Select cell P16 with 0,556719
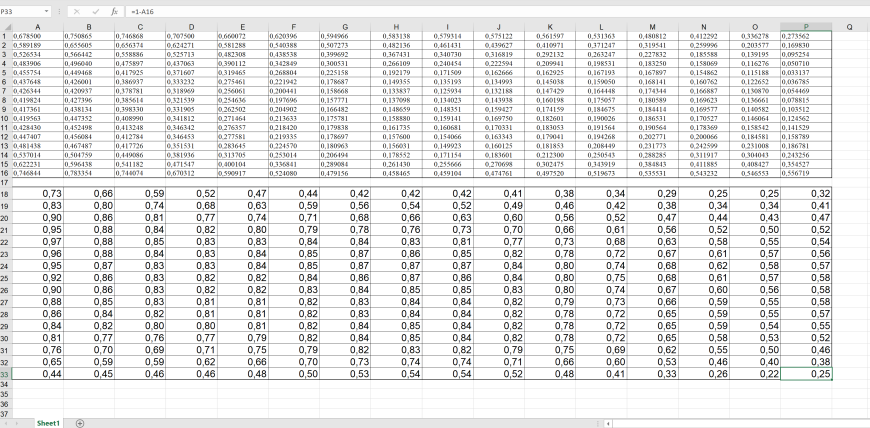The height and width of the screenshot is (428, 870). 806,174
